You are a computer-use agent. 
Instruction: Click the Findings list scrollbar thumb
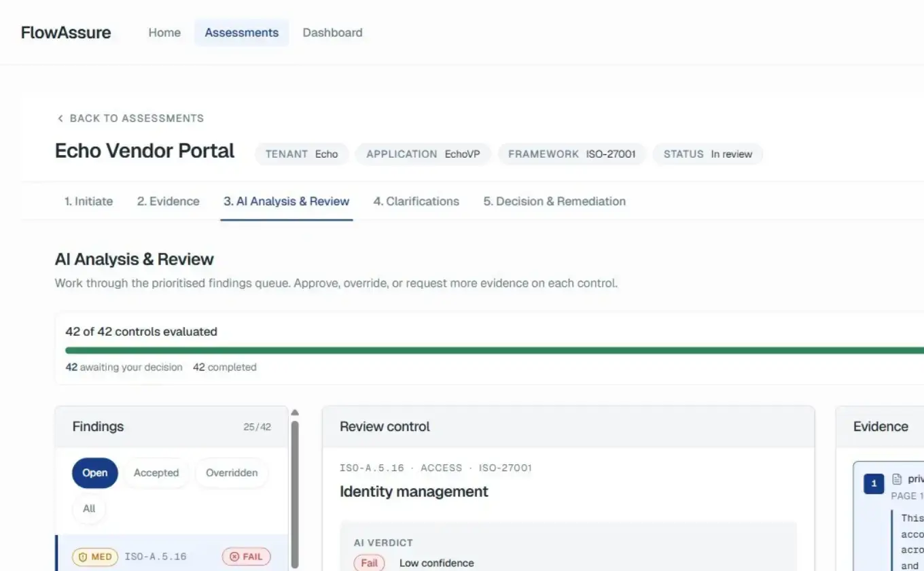[295, 495]
